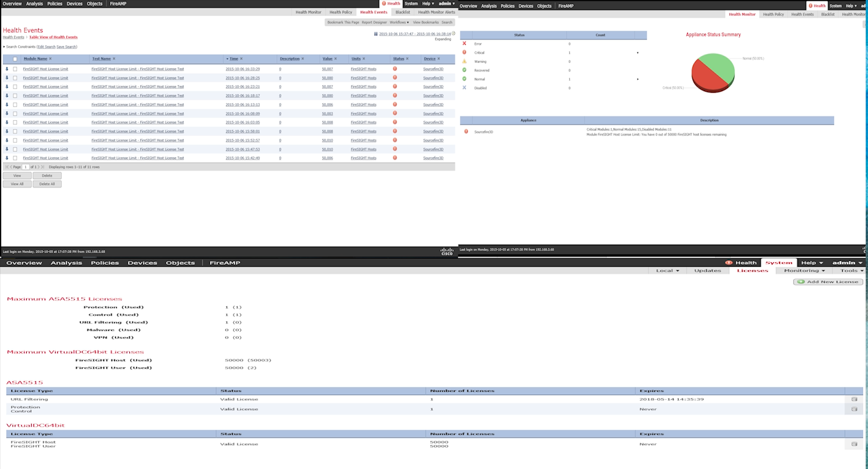Click the page number input field
The image size is (868, 469).
tap(25, 167)
